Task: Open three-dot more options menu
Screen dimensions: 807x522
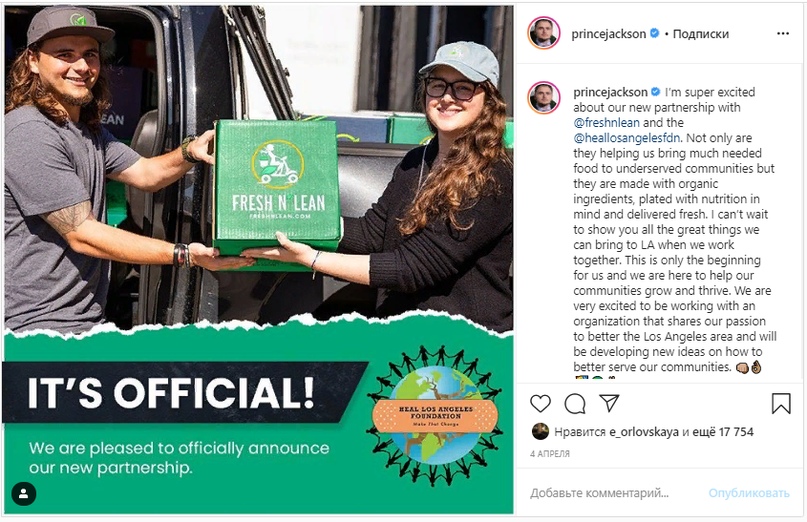Action: [783, 33]
